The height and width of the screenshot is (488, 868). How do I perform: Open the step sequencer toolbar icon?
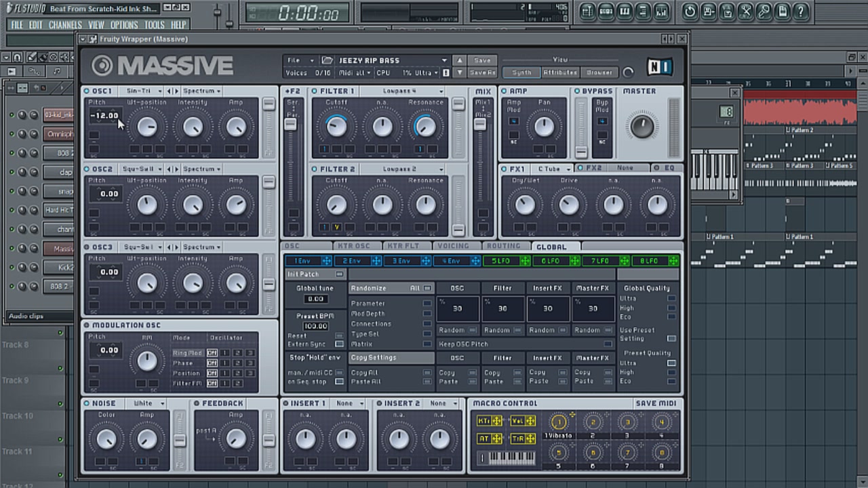click(606, 12)
